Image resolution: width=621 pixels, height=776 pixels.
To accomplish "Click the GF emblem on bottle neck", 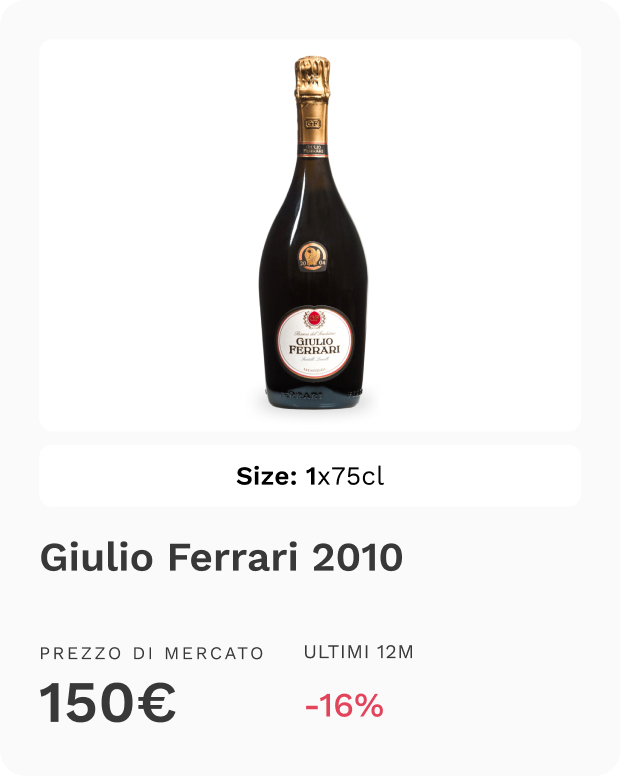I will [312, 123].
